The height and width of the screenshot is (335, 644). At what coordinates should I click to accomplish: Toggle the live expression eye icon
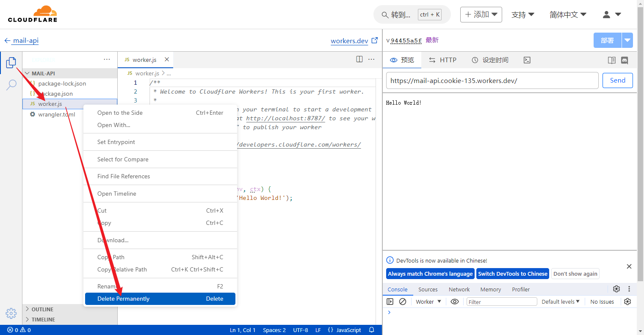click(x=455, y=302)
